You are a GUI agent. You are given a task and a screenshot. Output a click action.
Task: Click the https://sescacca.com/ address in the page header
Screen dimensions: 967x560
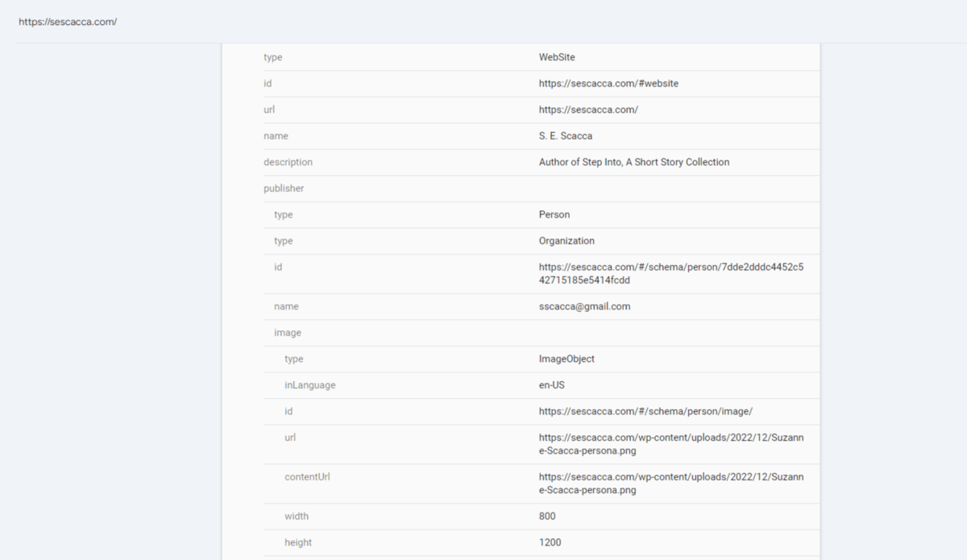(68, 22)
